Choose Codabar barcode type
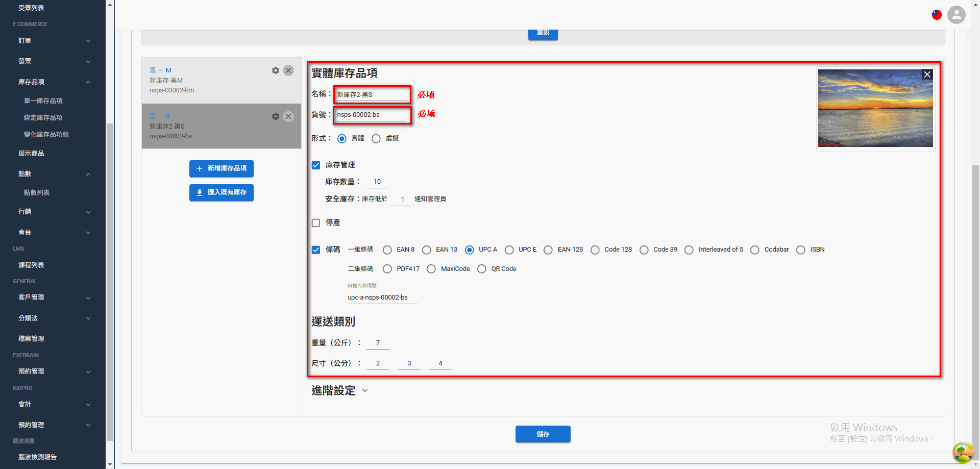 pyautogui.click(x=755, y=250)
